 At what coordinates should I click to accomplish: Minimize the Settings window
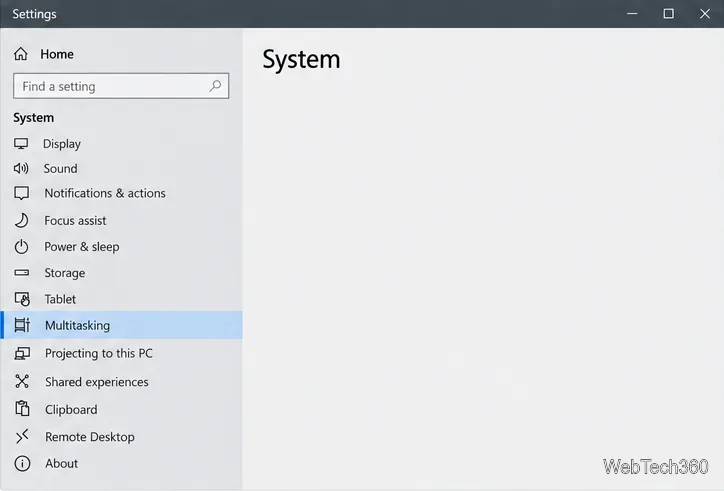[x=632, y=14]
